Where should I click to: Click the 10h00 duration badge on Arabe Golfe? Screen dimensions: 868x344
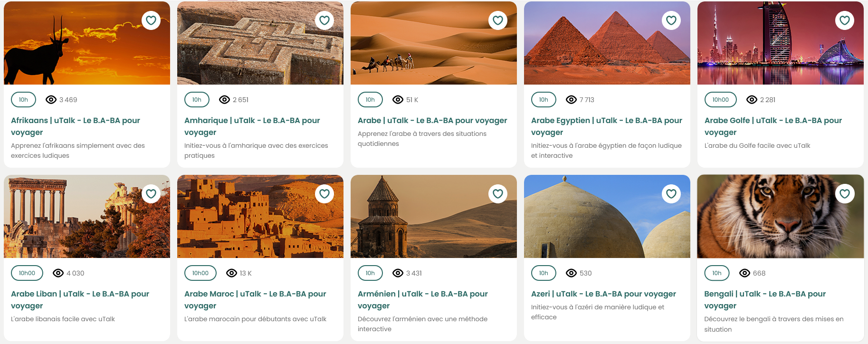tap(720, 100)
